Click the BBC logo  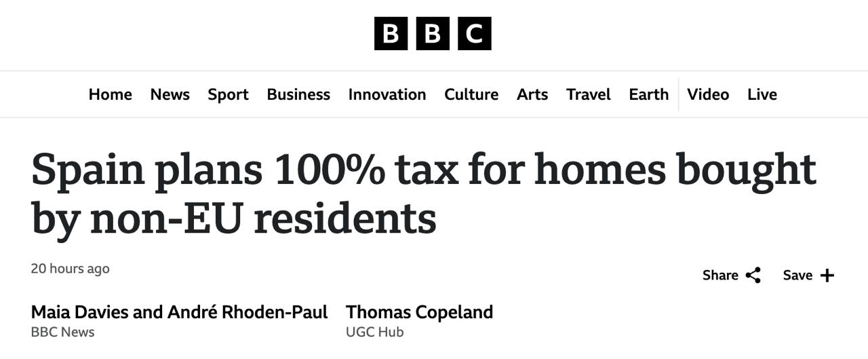click(433, 33)
